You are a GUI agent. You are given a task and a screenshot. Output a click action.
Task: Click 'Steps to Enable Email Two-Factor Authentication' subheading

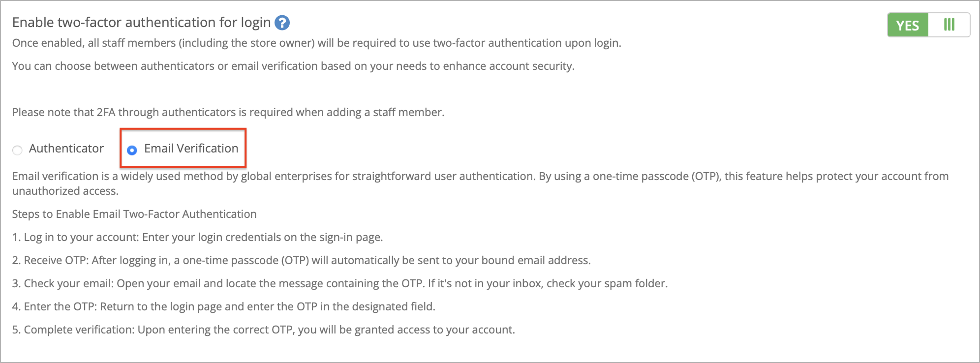(134, 214)
